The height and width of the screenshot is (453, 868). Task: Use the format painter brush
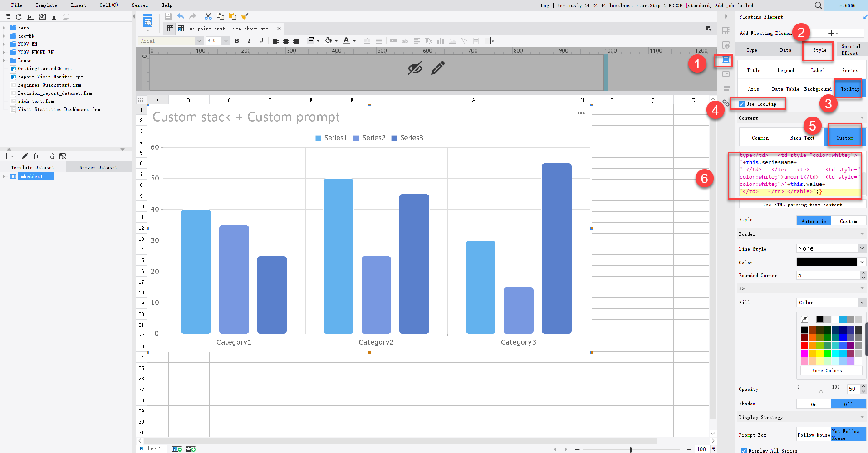[245, 16]
